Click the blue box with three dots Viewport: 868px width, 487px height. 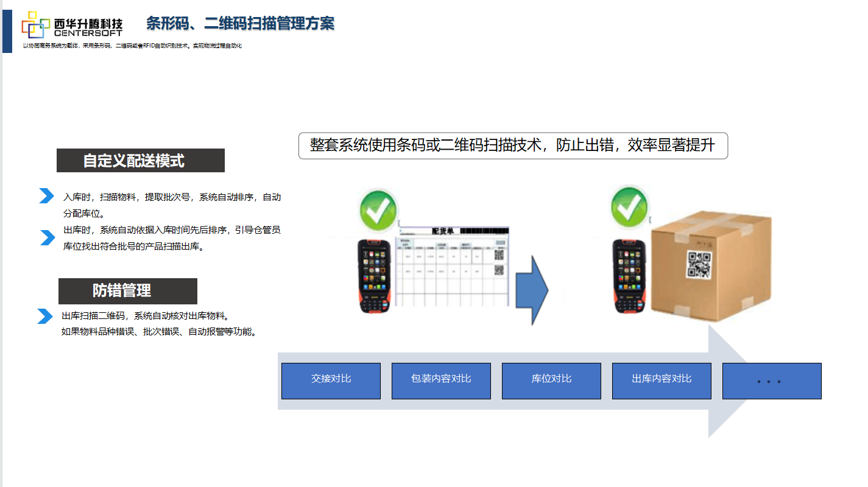pyautogui.click(x=772, y=381)
